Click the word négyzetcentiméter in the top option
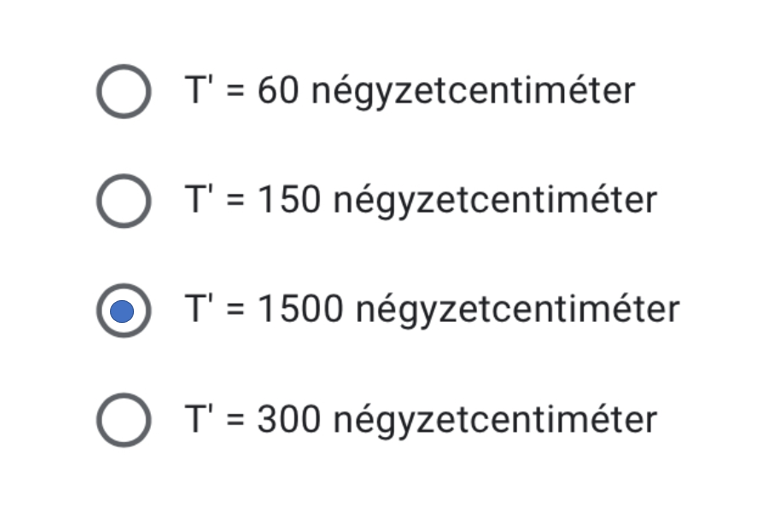 (472, 92)
